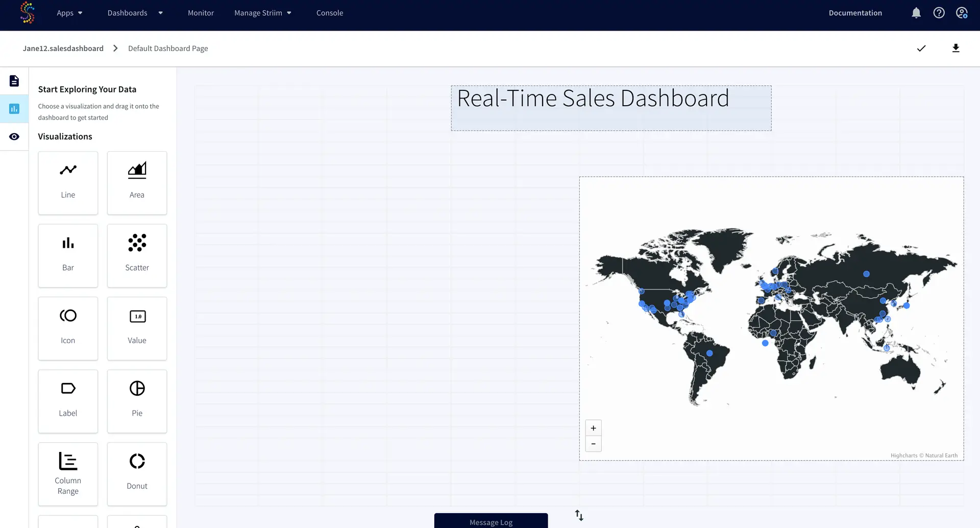Toggle dashboard preview with eye icon
Image resolution: width=980 pixels, height=528 pixels.
pyautogui.click(x=14, y=136)
